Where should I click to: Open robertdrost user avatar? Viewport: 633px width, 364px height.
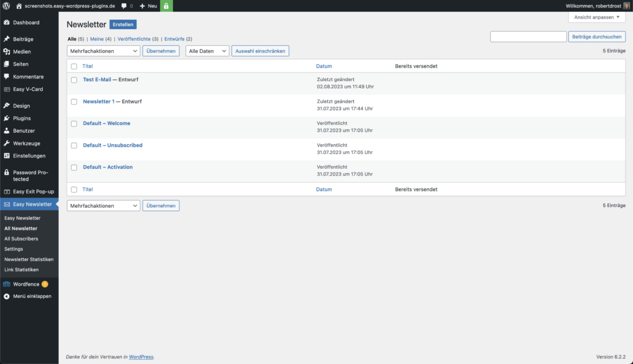tap(627, 6)
